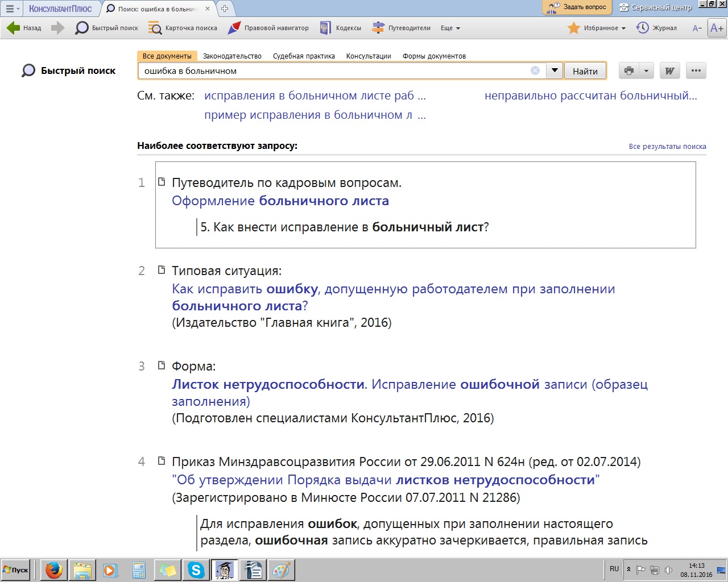Open search history dropdown arrow
Image resolution: width=728 pixels, height=582 pixels.
click(555, 71)
